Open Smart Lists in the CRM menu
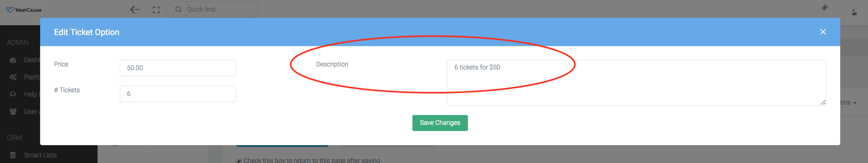Screen dimensions: 868x163 coord(40,155)
